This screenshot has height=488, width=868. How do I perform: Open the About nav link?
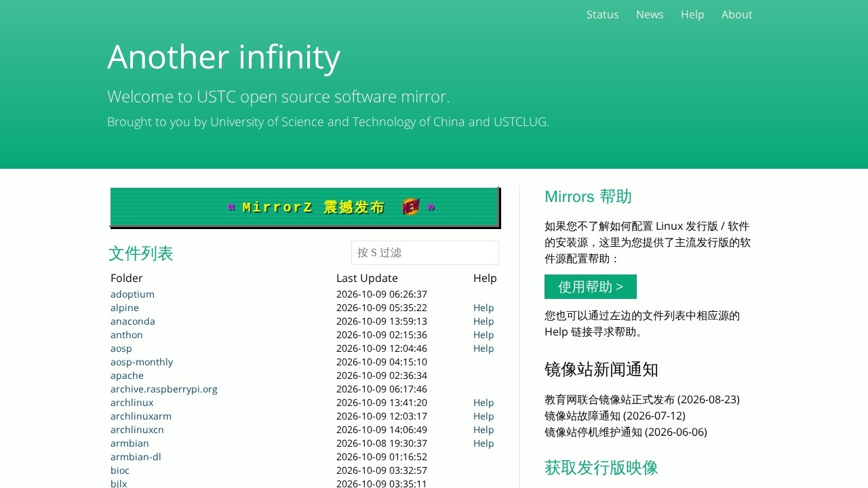point(736,14)
